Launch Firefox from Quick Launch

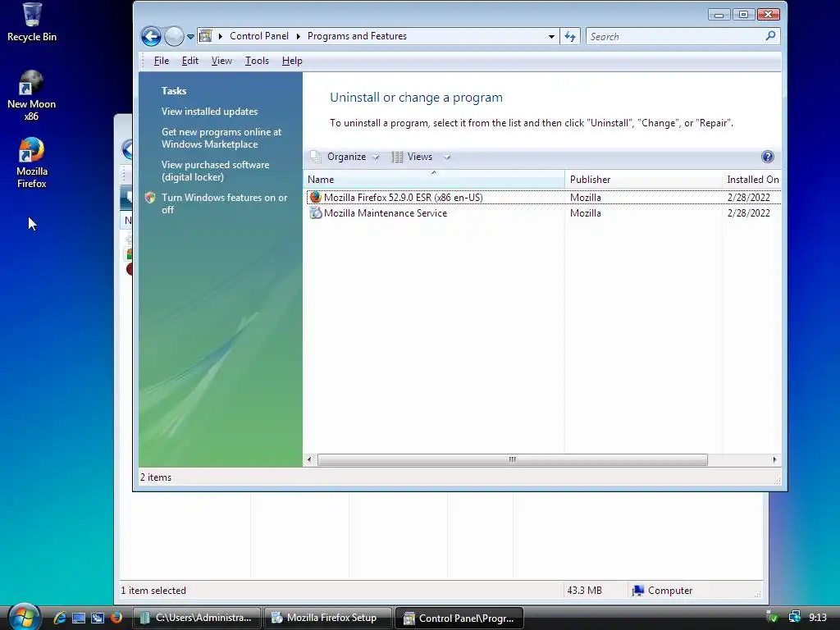[116, 618]
